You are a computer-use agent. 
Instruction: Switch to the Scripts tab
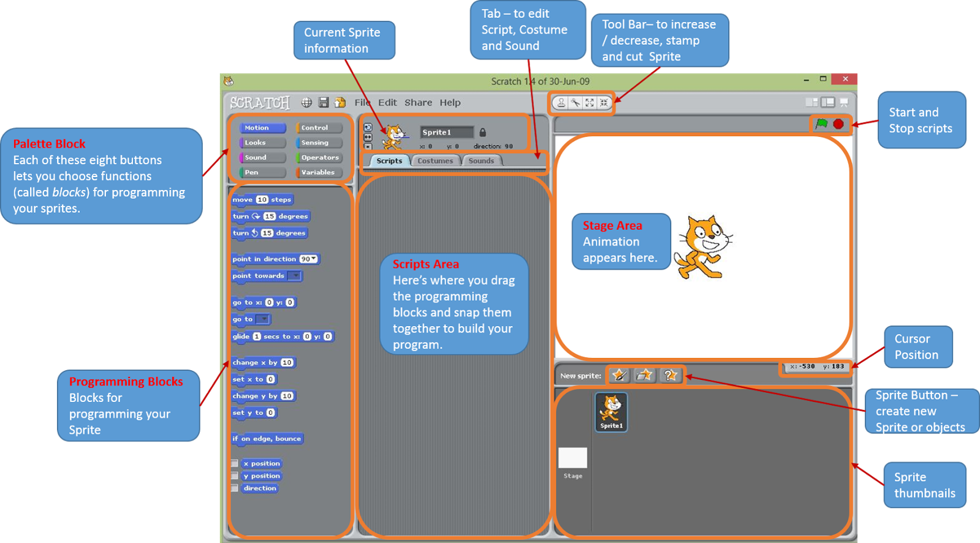click(x=389, y=161)
